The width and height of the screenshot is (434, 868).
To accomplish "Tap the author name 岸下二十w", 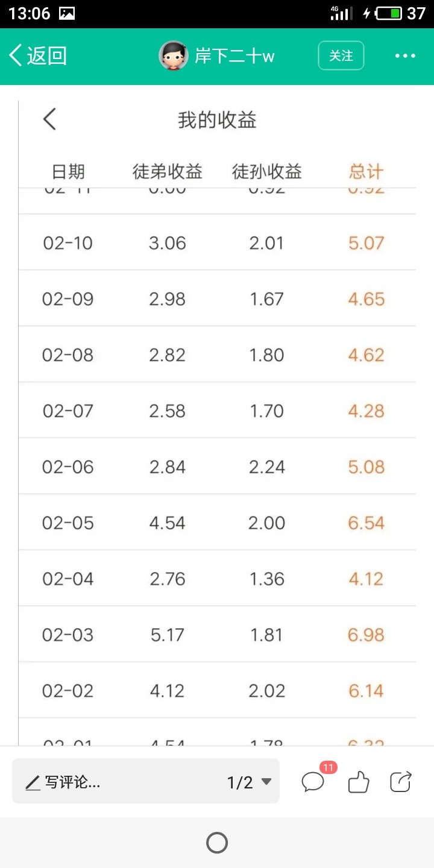I will coord(234,56).
